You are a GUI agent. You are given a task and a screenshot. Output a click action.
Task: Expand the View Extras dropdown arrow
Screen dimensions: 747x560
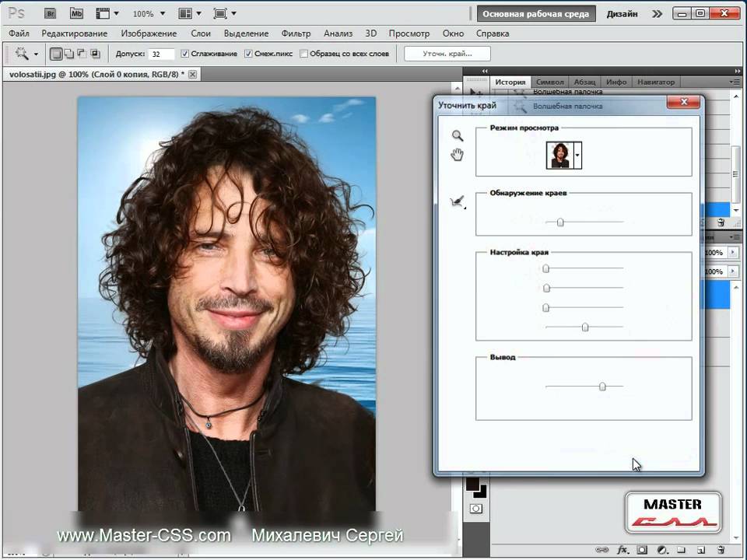[116, 14]
